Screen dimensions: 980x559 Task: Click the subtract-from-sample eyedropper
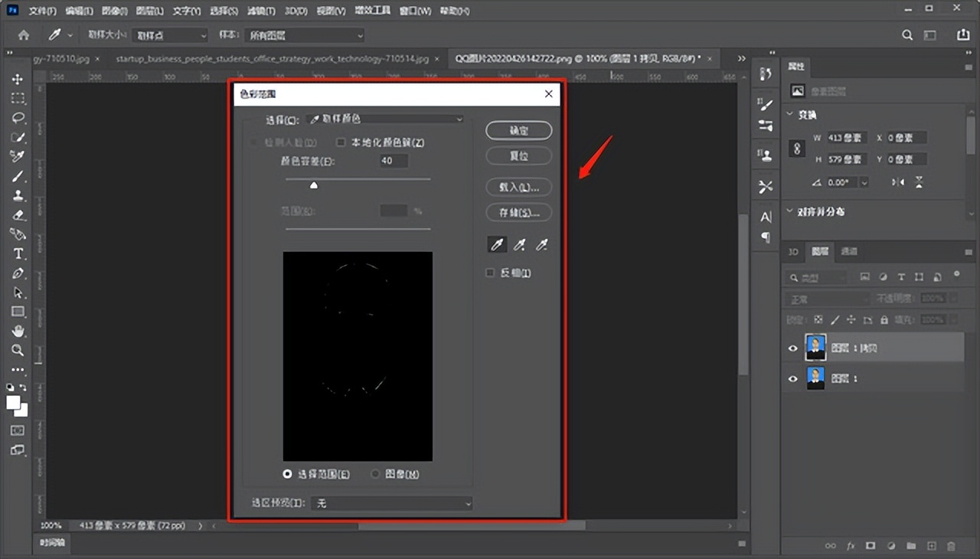pyautogui.click(x=541, y=244)
